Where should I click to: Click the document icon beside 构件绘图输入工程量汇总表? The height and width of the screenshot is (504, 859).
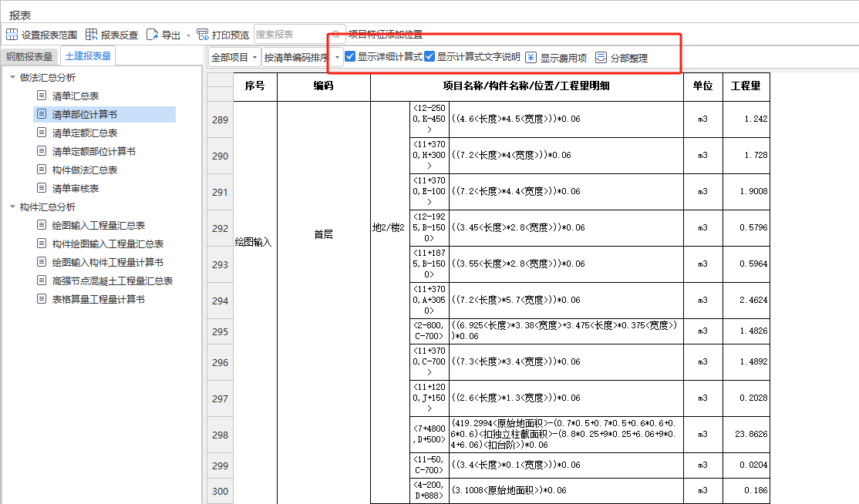(42, 244)
